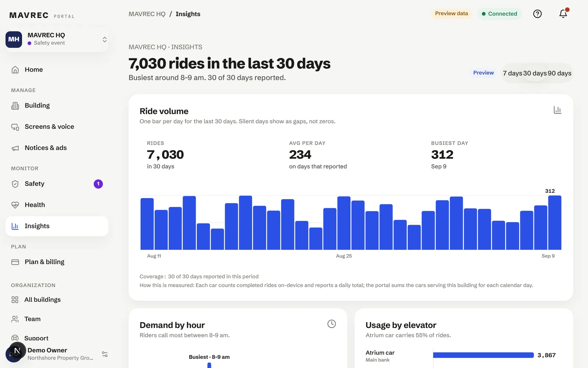Click the Notices & ads megaphone icon
The image size is (588, 368).
(15, 148)
